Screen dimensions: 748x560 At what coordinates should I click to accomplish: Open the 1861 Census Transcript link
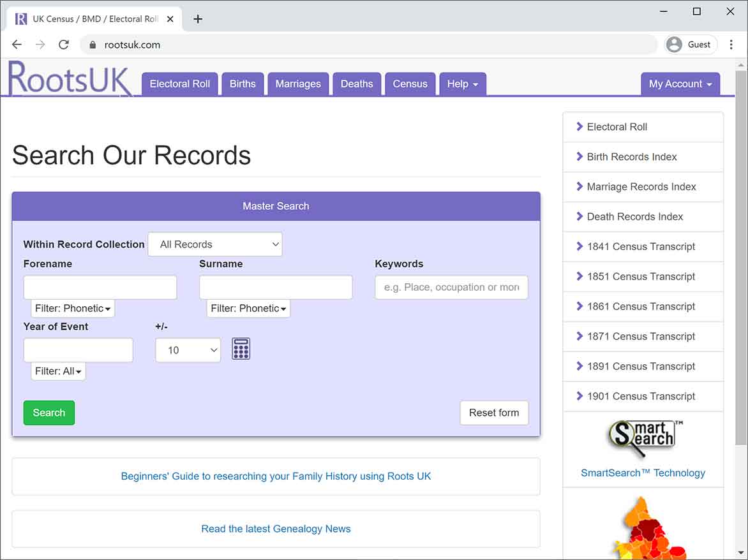click(x=643, y=306)
